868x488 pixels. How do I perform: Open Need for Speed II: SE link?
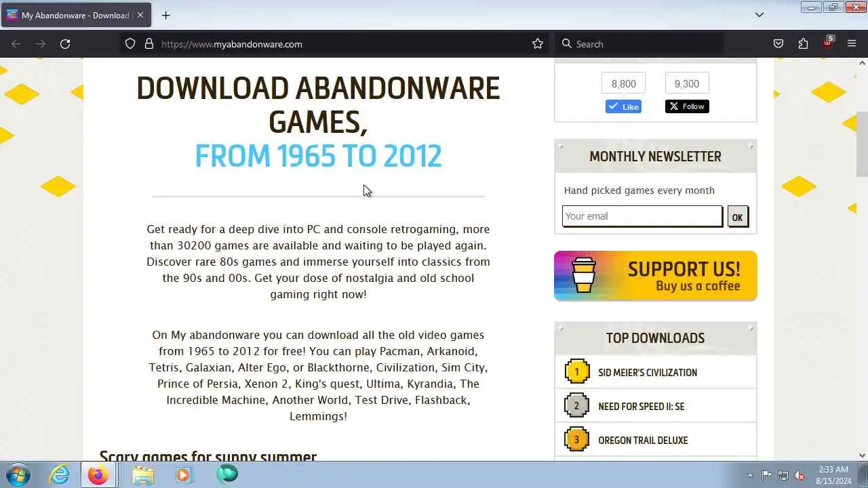tap(642, 406)
